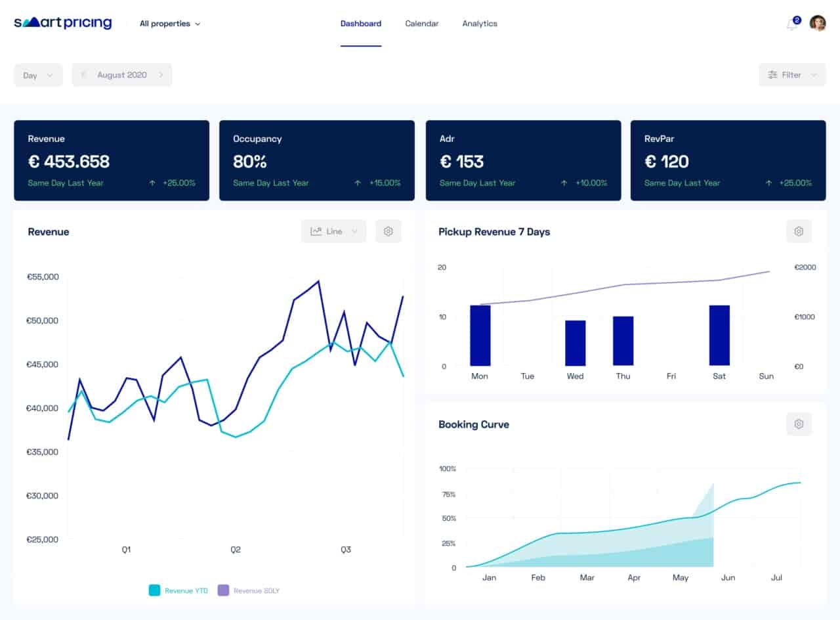
Task: Click the Smartpricing logo
Action: point(63,24)
